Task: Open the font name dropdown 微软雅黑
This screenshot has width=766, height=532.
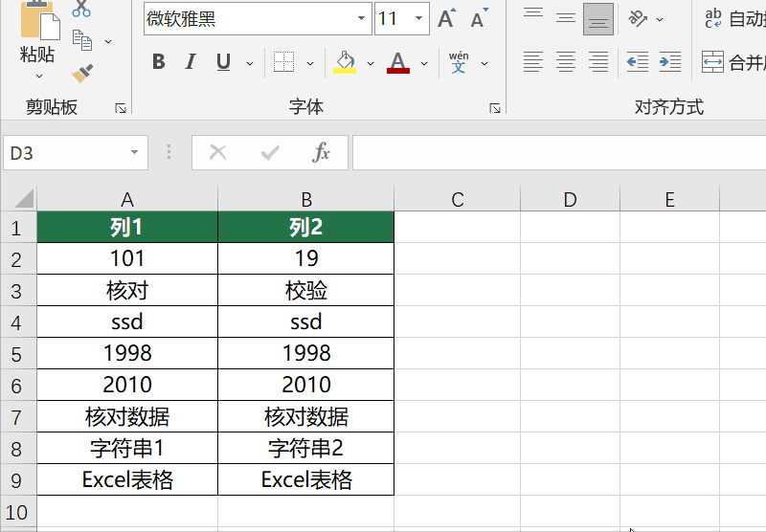Action: (361, 18)
